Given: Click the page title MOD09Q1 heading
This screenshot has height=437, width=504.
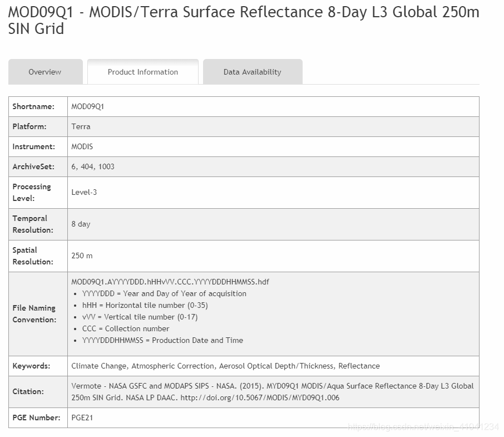Looking at the screenshot, I should 244,20.
